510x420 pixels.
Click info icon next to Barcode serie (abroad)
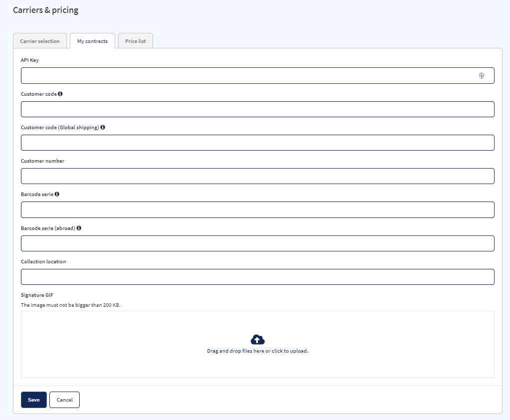pos(79,228)
